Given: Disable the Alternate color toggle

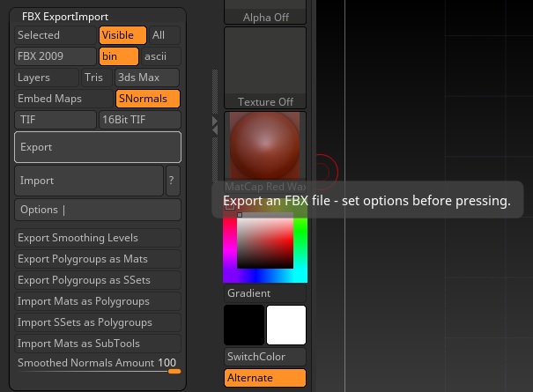Looking at the screenshot, I should tap(265, 378).
